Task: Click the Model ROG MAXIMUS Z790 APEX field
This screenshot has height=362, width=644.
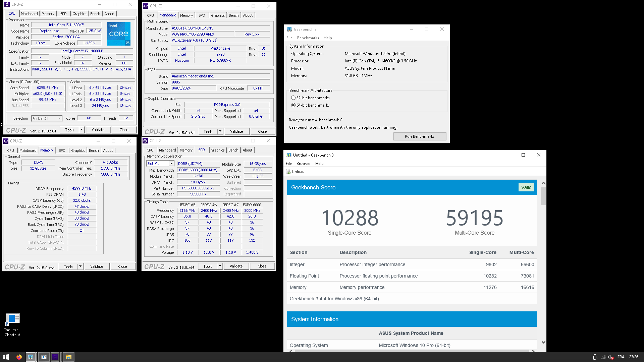Action: (x=202, y=34)
